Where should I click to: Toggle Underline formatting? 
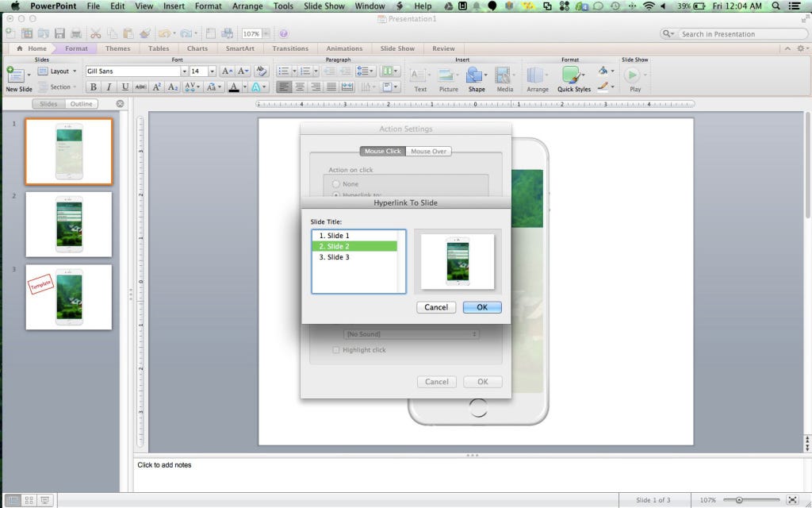pyautogui.click(x=124, y=87)
